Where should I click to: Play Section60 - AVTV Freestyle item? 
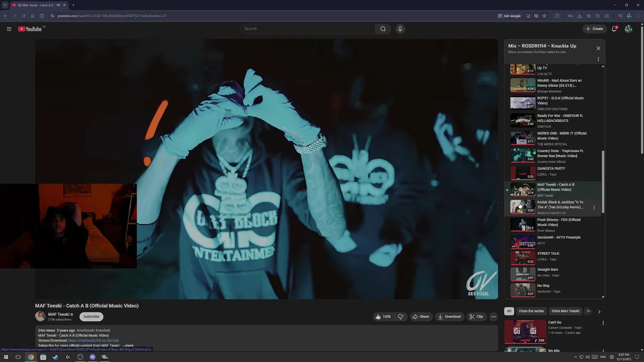click(552, 241)
